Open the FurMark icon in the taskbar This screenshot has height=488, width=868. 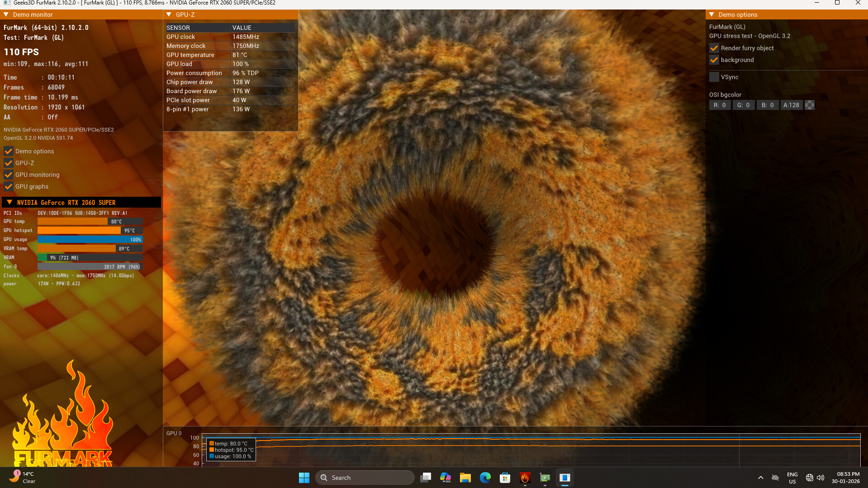click(x=525, y=478)
